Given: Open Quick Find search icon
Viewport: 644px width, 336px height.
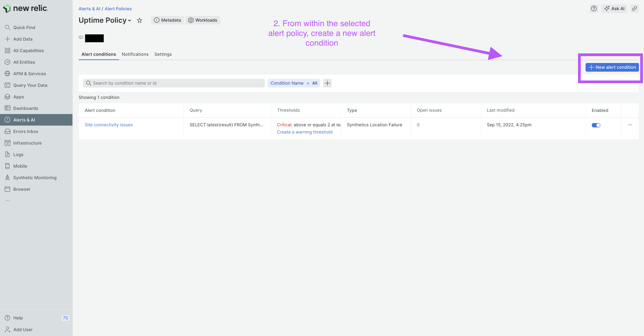Looking at the screenshot, I should (8, 28).
